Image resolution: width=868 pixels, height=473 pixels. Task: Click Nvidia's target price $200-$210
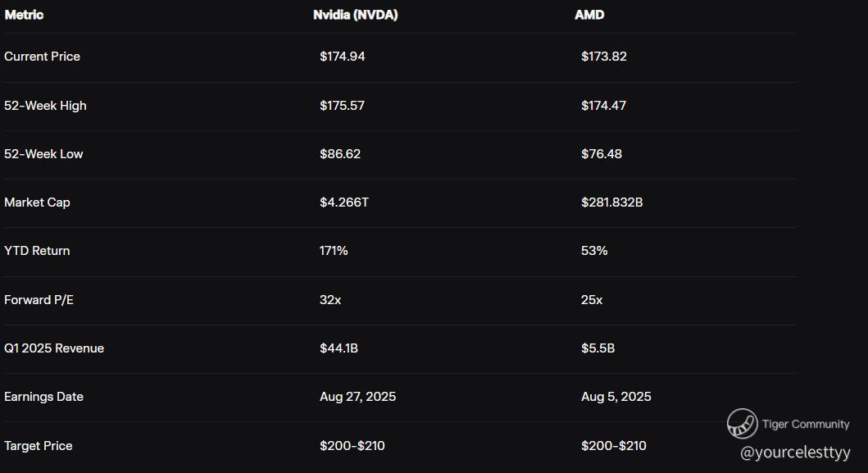(352, 446)
